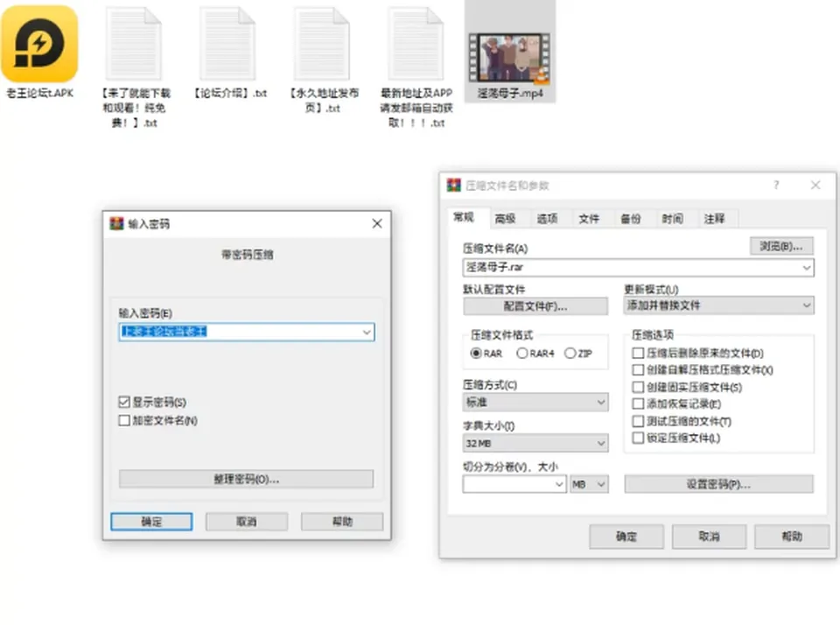Open the 更新模式 dropdown
The image size is (840, 625).
click(x=719, y=305)
